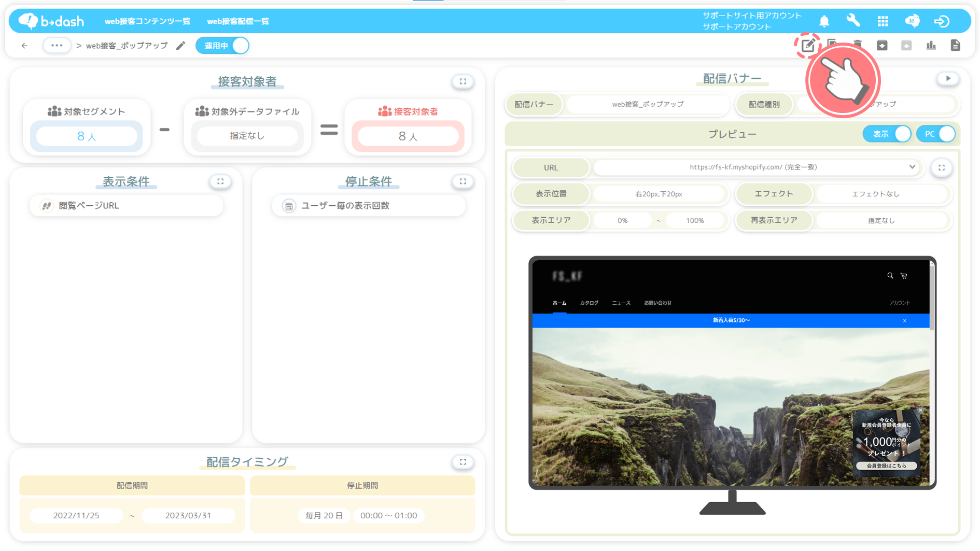This screenshot has height=551, width=980.
Task: Expand the 接客対象者 panel
Action: tap(463, 81)
